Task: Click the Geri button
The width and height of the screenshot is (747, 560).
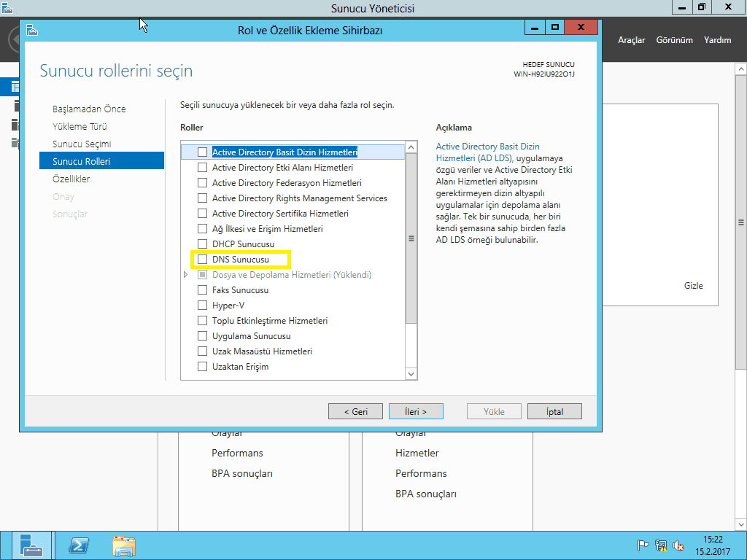Action: point(355,411)
